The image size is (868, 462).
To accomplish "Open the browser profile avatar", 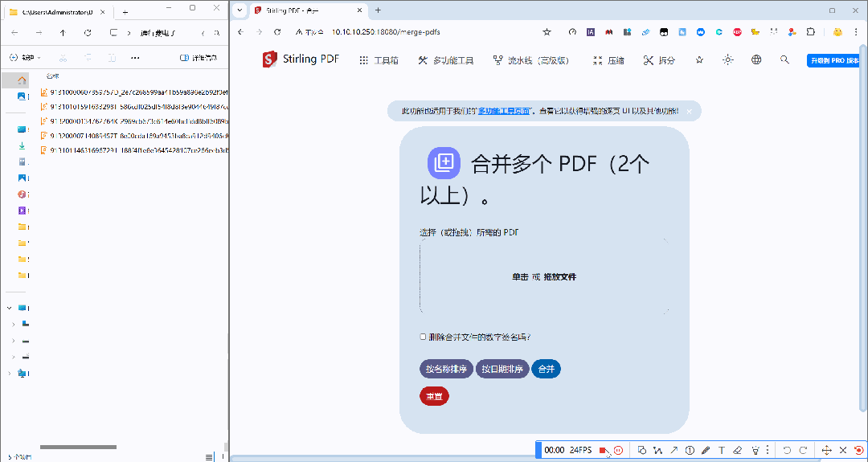I will click(x=837, y=32).
